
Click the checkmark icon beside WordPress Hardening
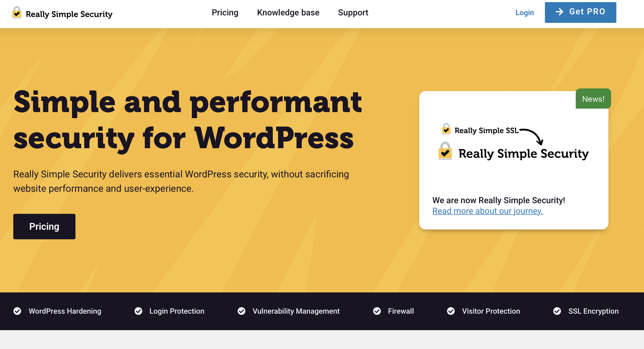tap(17, 311)
